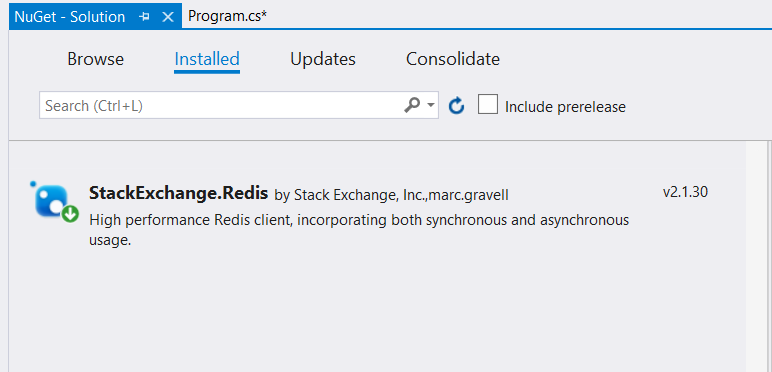Pin the NuGet - Solution tab
The height and width of the screenshot is (372, 772).
click(x=144, y=17)
